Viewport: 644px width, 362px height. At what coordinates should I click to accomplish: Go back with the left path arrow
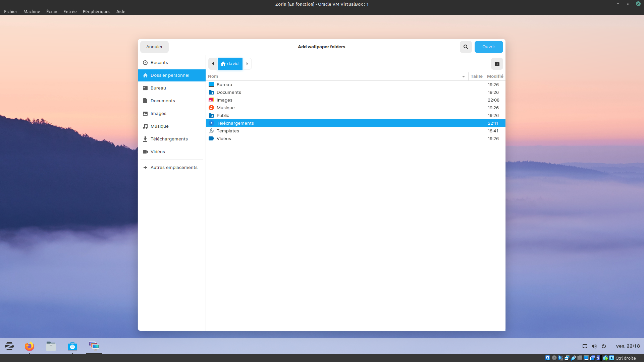pos(213,64)
